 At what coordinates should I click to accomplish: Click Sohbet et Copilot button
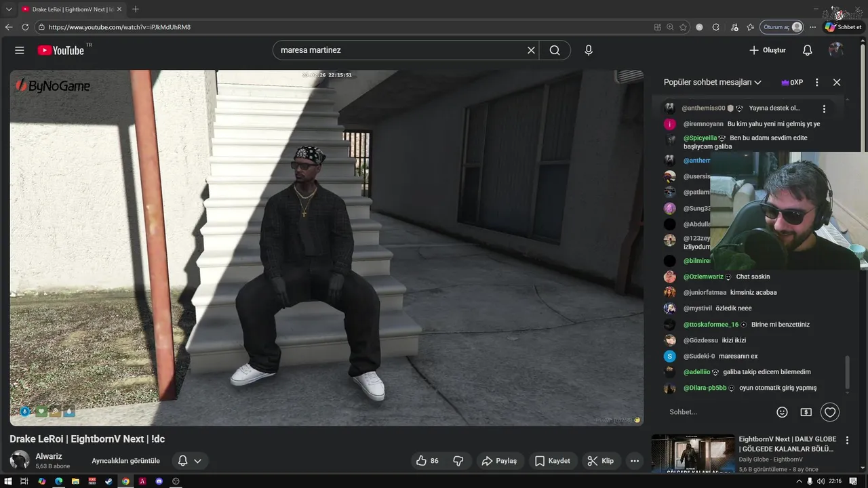click(x=844, y=27)
